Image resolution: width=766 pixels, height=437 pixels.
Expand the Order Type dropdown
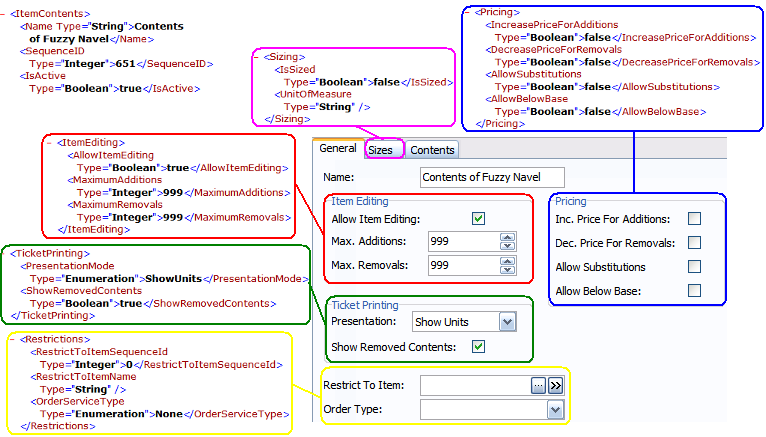coord(555,409)
